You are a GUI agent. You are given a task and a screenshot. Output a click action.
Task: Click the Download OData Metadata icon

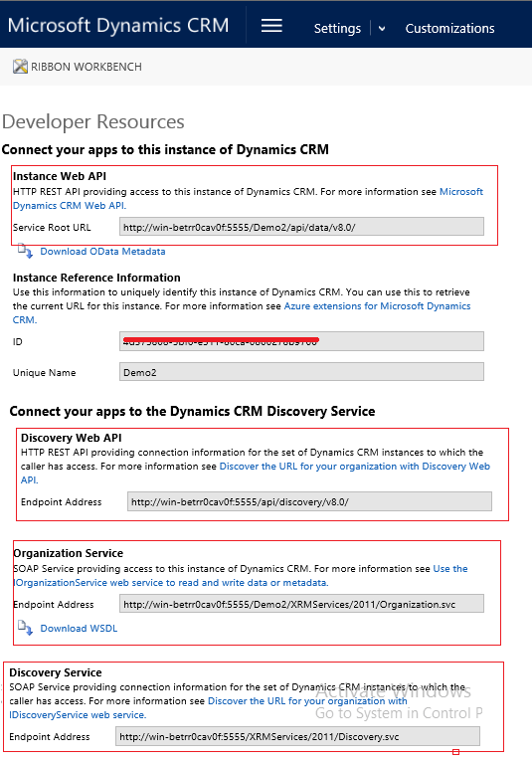[25, 251]
